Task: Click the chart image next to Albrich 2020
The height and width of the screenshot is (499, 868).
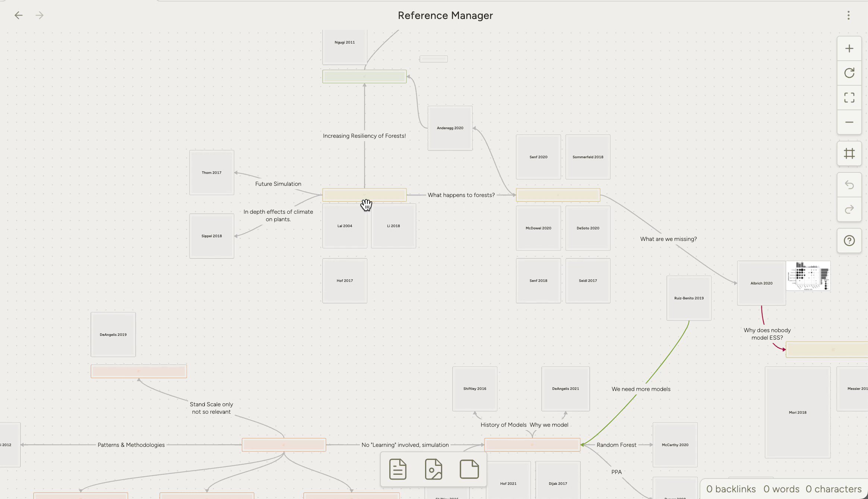Action: coord(808,276)
